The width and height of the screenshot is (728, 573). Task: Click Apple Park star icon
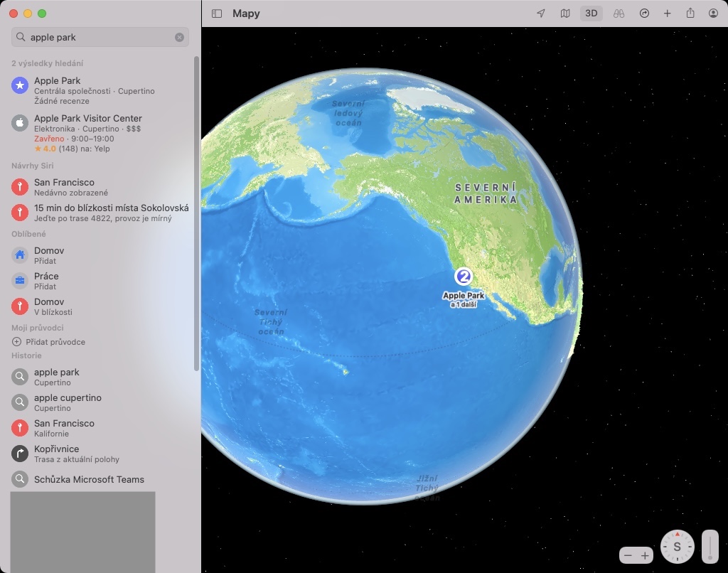(x=20, y=85)
